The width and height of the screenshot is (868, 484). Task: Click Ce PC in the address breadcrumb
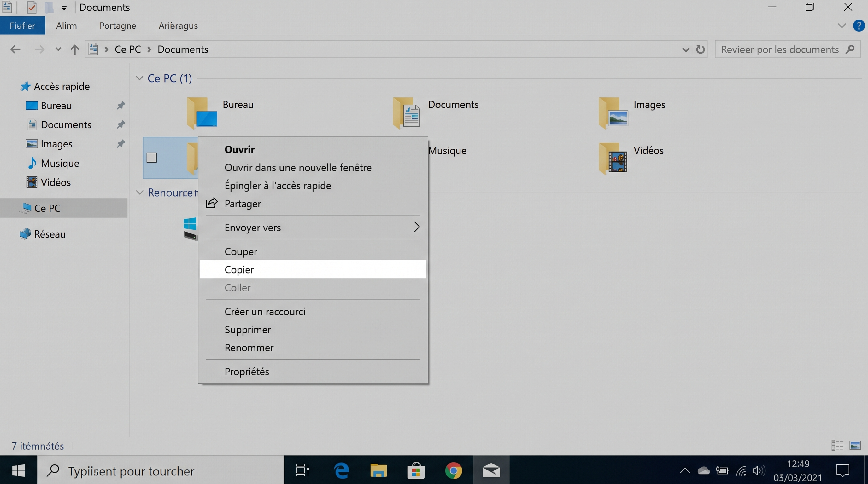(128, 49)
